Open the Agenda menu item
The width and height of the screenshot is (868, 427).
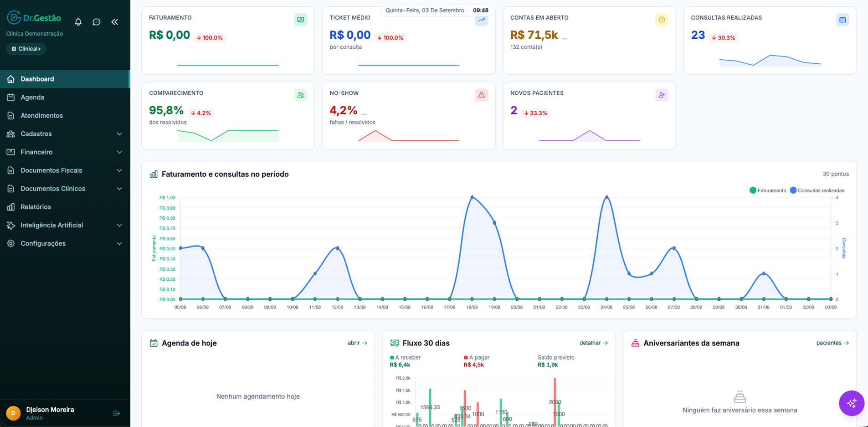(x=65, y=98)
